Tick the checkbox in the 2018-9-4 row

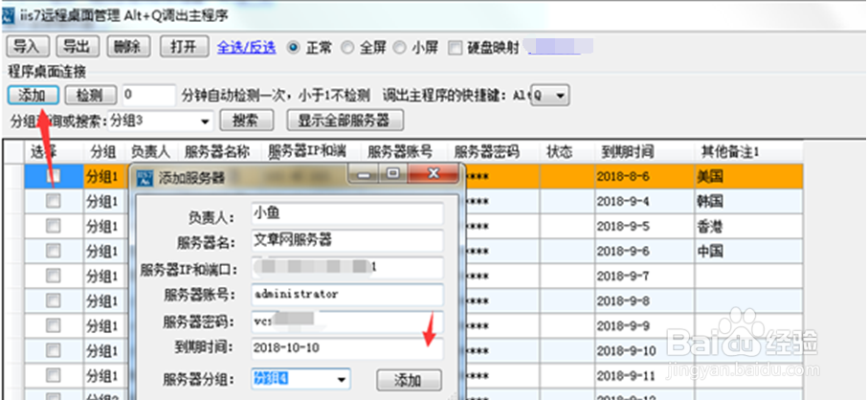(54, 201)
